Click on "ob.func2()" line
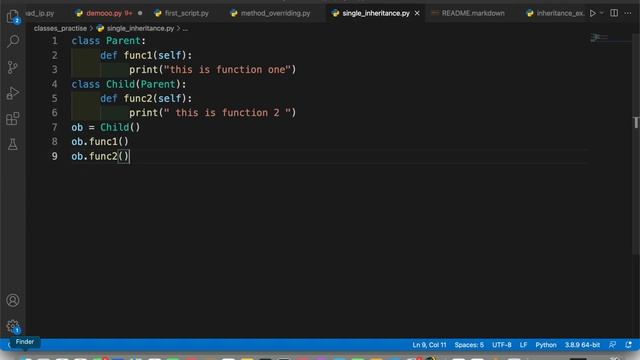640x360 pixels. (x=100, y=156)
